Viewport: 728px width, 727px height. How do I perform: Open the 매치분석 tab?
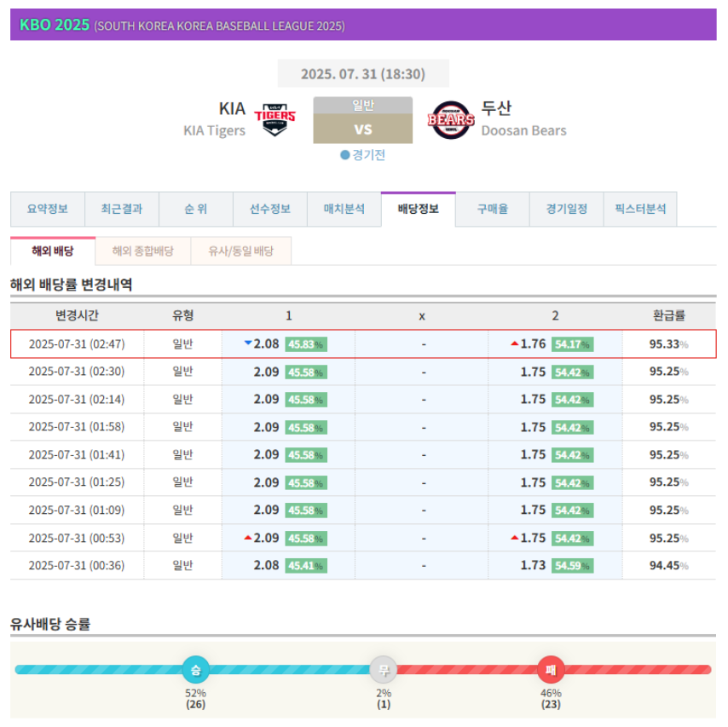344,209
